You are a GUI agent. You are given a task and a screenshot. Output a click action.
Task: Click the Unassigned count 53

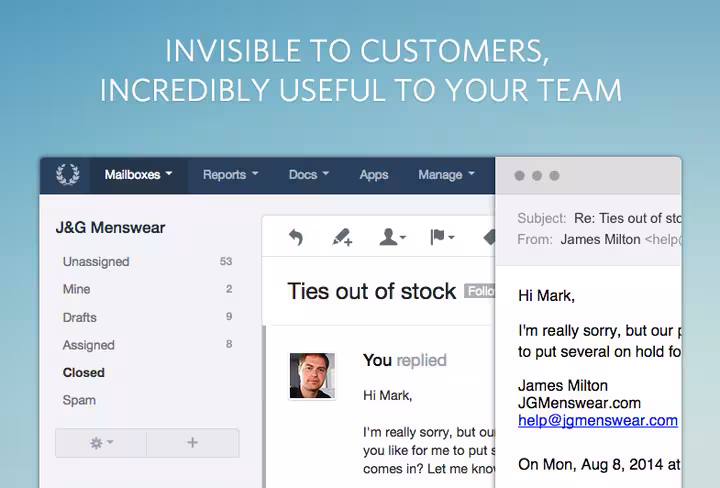226,262
